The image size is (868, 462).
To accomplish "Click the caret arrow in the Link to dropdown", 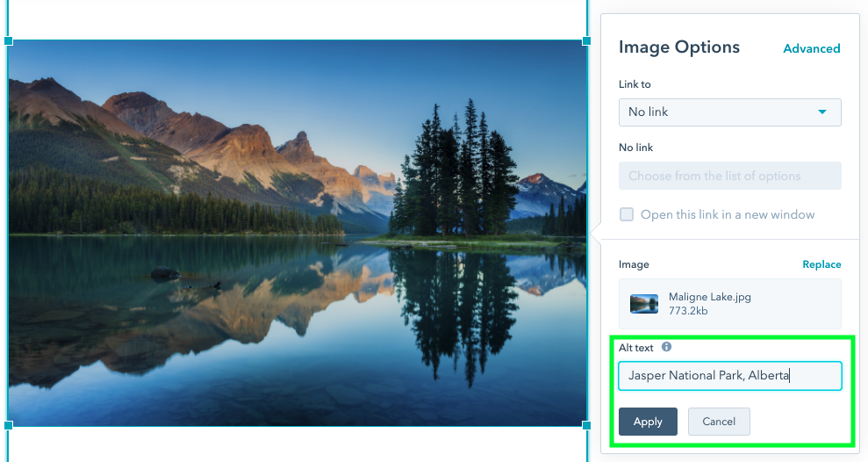I will click(822, 112).
